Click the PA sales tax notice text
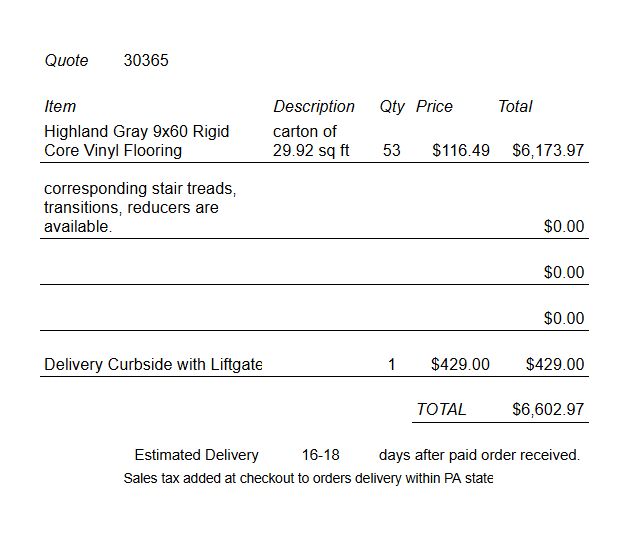 pyautogui.click(x=308, y=479)
